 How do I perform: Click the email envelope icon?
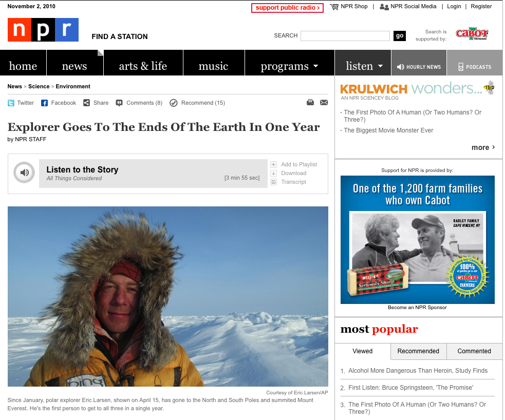pyautogui.click(x=324, y=103)
